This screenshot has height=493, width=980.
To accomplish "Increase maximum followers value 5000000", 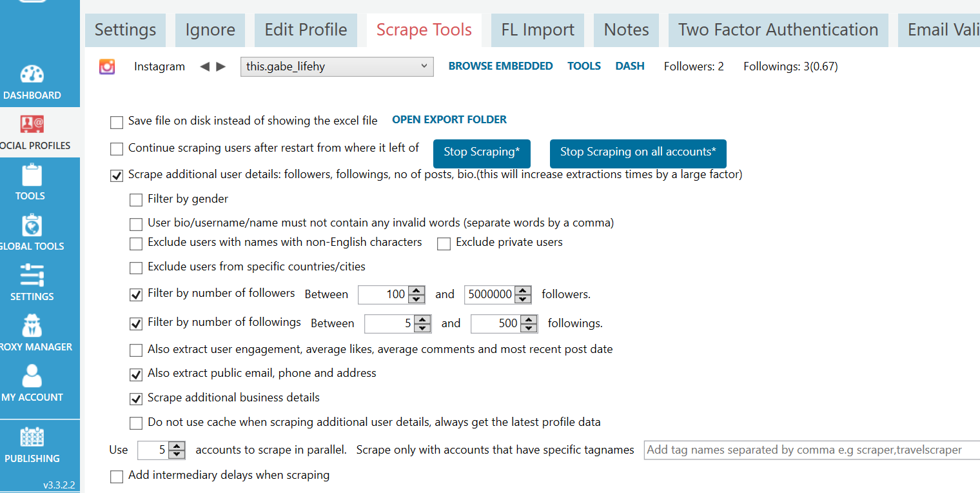I will pyautogui.click(x=524, y=290).
